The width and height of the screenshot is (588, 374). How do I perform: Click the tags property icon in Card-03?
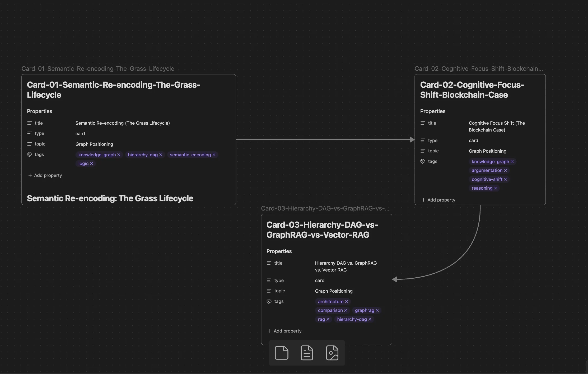pyautogui.click(x=269, y=301)
